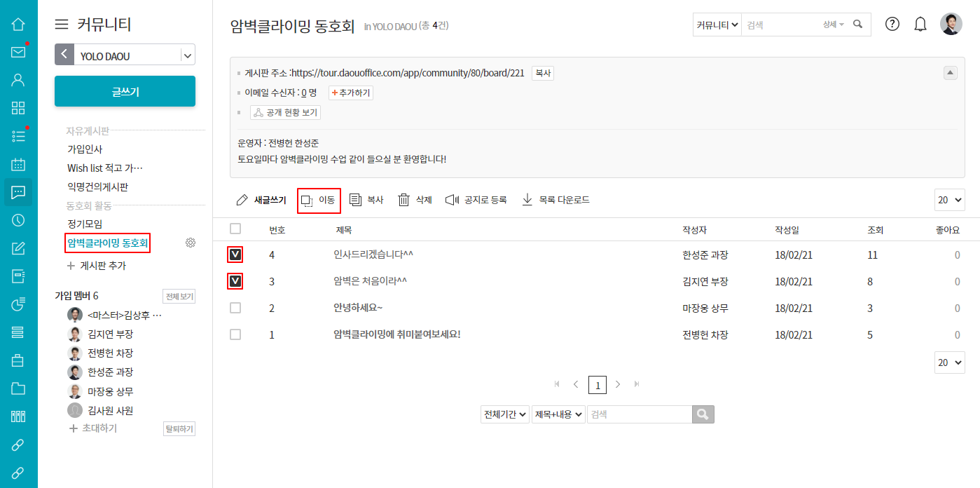Click the help question mark icon
The width and height of the screenshot is (980, 488).
point(892,24)
